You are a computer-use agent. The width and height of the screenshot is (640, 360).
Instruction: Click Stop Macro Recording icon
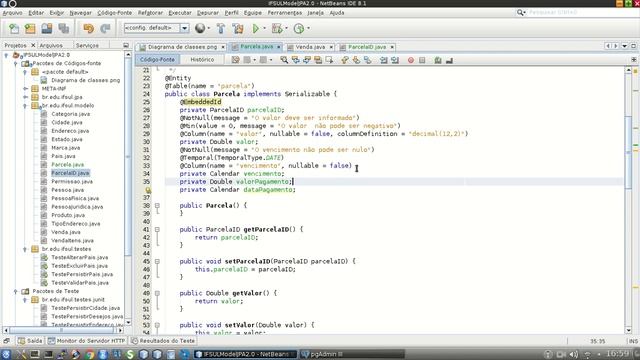pyautogui.click(x=422, y=60)
